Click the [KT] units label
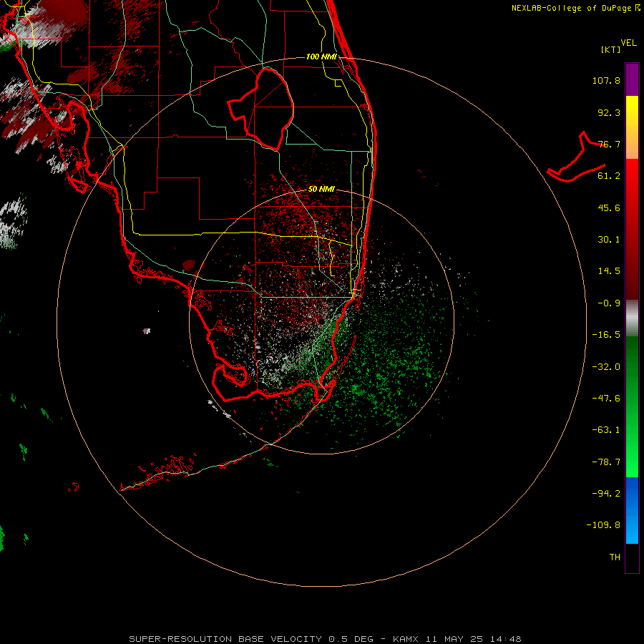 point(611,49)
